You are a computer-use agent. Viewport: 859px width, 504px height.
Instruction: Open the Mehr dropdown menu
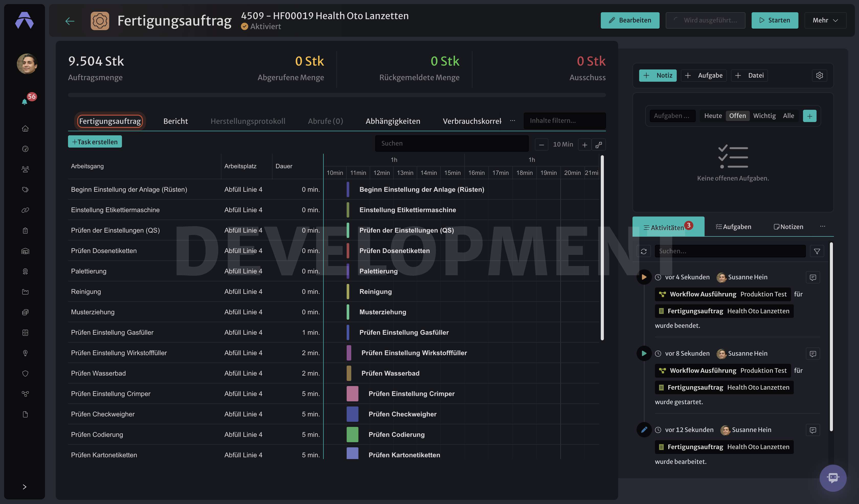pyautogui.click(x=825, y=20)
